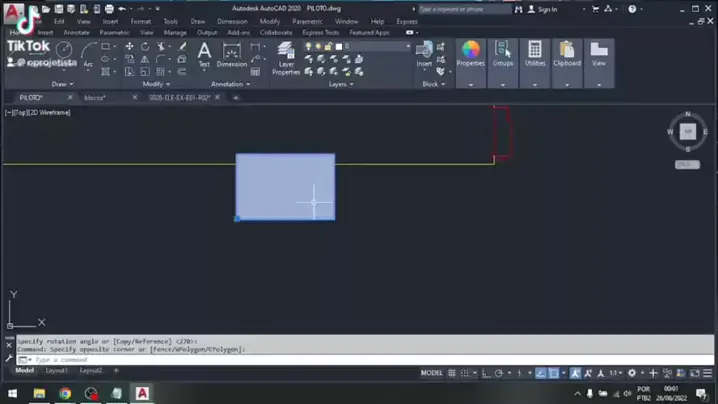Screen dimensions: 718x404
Task: Select the Dimension tool
Action: [232, 55]
